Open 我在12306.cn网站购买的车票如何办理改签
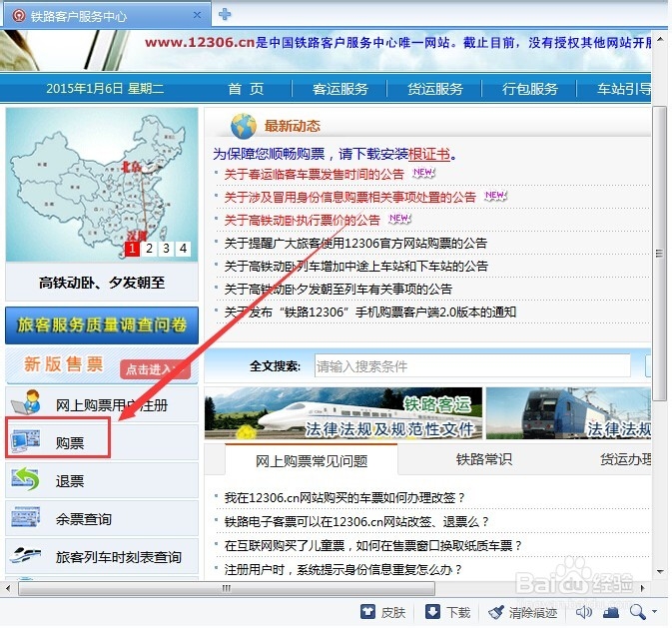Screen dimensions: 672x628 click(x=344, y=497)
